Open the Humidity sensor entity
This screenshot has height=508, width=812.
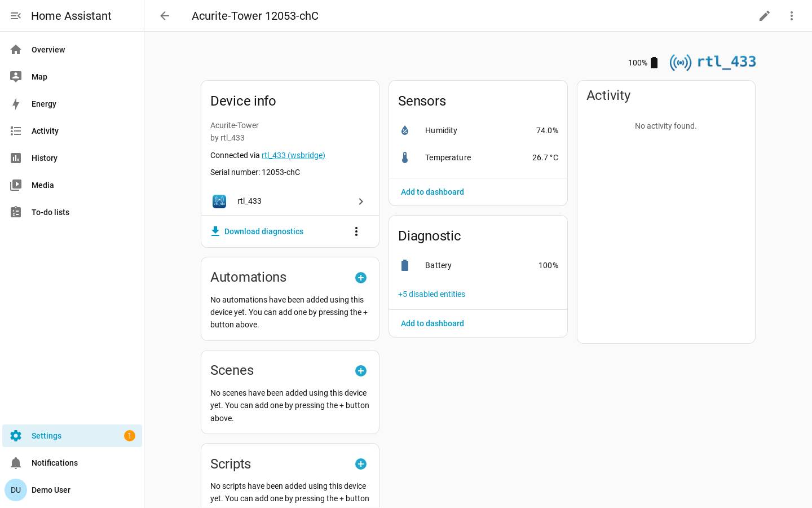click(x=478, y=130)
